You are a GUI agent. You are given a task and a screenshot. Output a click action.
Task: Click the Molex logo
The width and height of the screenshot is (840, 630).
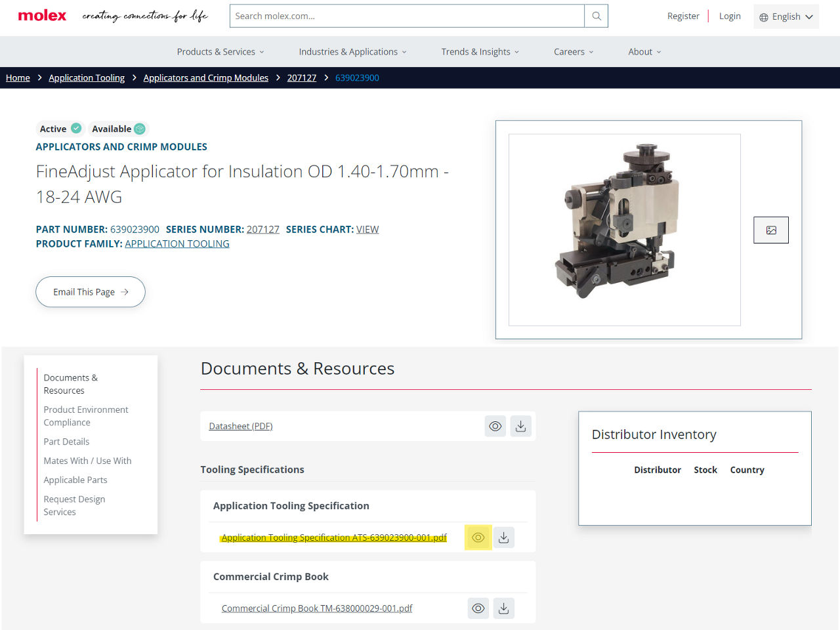tap(42, 16)
